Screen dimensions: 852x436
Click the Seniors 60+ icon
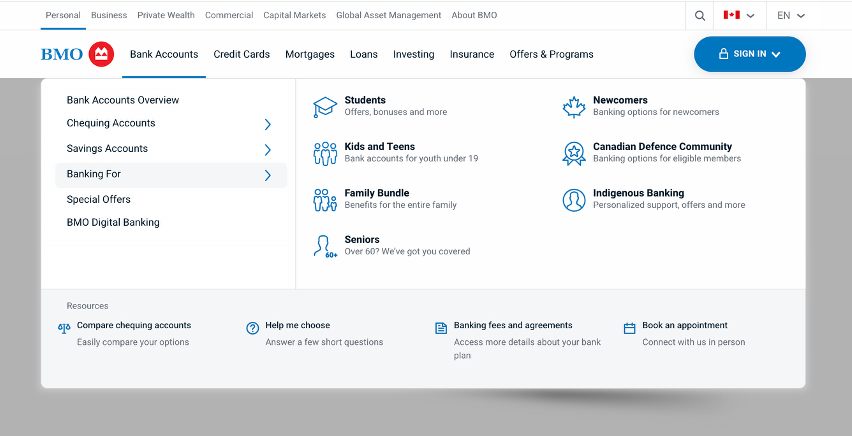325,246
